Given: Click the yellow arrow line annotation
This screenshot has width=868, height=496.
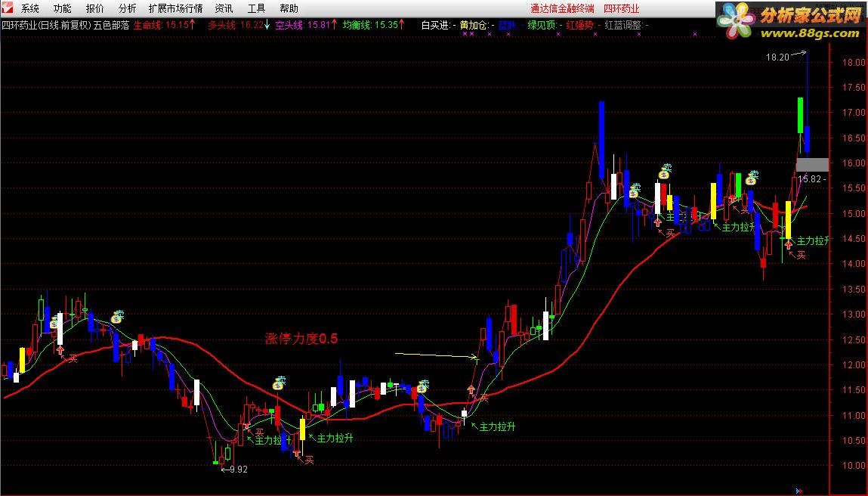Looking at the screenshot, I should pyautogui.click(x=436, y=355).
